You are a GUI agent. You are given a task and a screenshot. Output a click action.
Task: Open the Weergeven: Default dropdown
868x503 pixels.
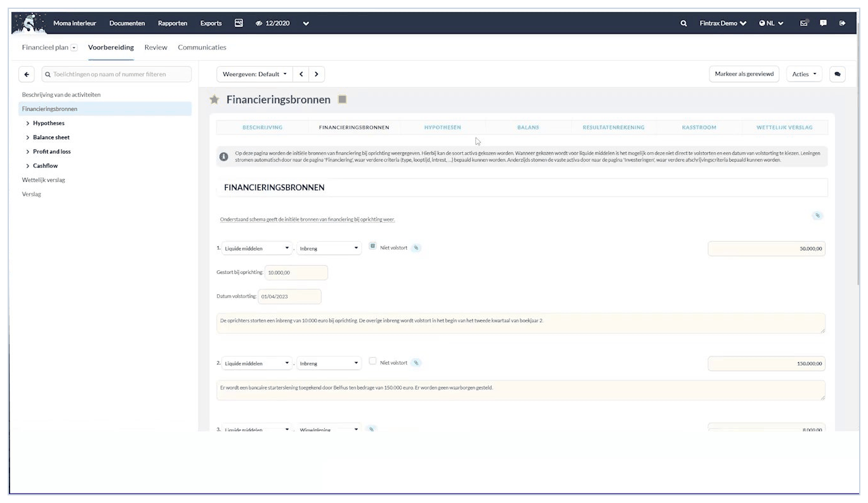coord(254,74)
